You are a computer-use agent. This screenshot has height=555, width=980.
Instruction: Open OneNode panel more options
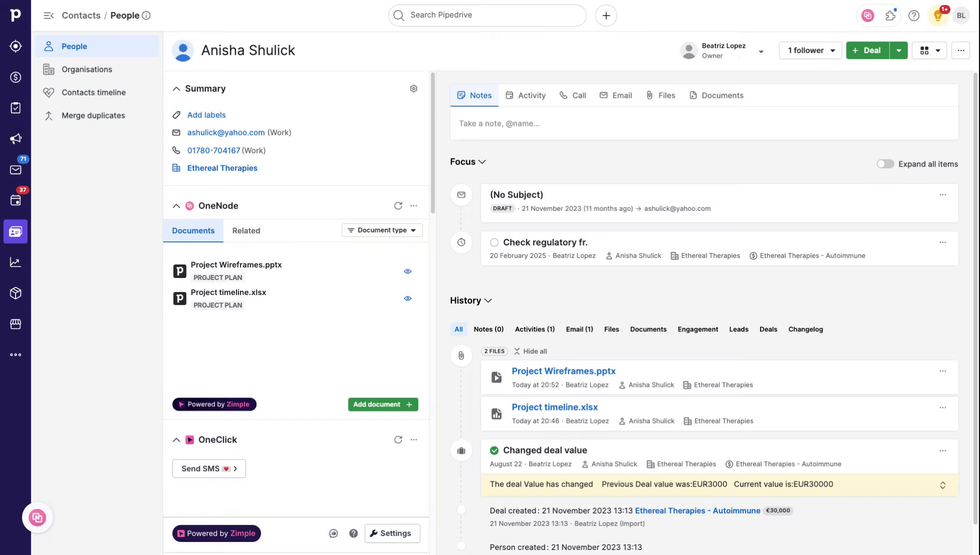pyautogui.click(x=414, y=206)
